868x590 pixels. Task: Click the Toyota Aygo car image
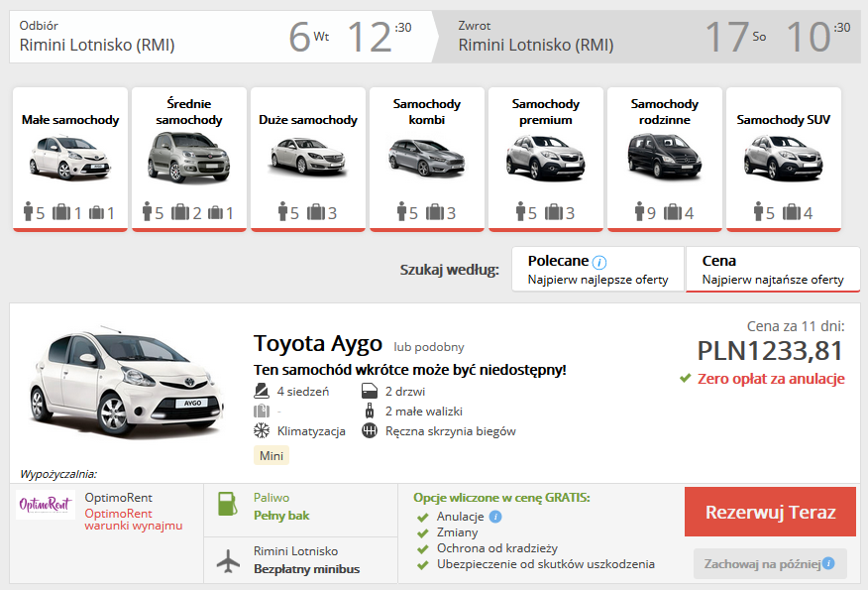126,382
